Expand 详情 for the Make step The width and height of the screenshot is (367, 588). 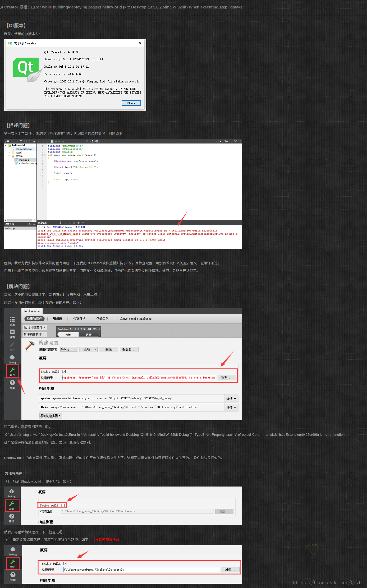[231, 408]
